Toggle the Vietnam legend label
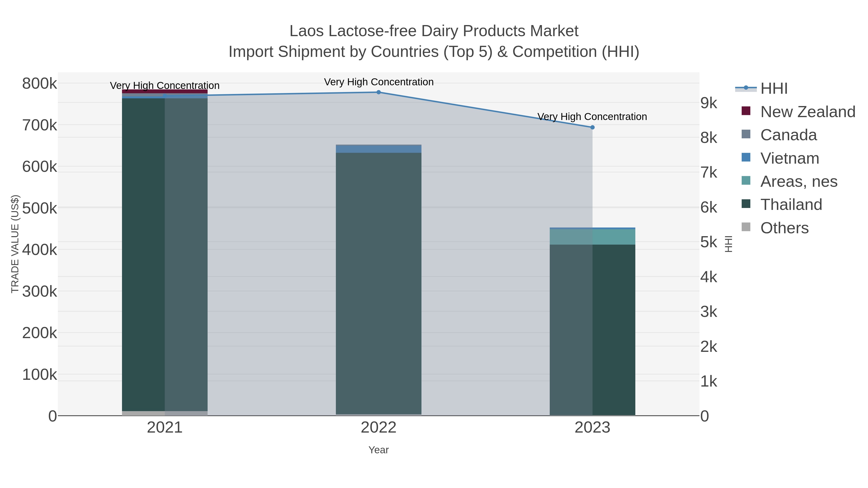This screenshot has width=868, height=488. tap(789, 158)
